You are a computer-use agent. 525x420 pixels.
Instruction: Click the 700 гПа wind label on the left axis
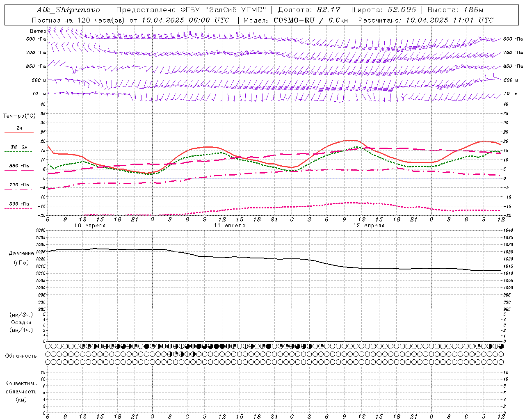tap(36, 52)
